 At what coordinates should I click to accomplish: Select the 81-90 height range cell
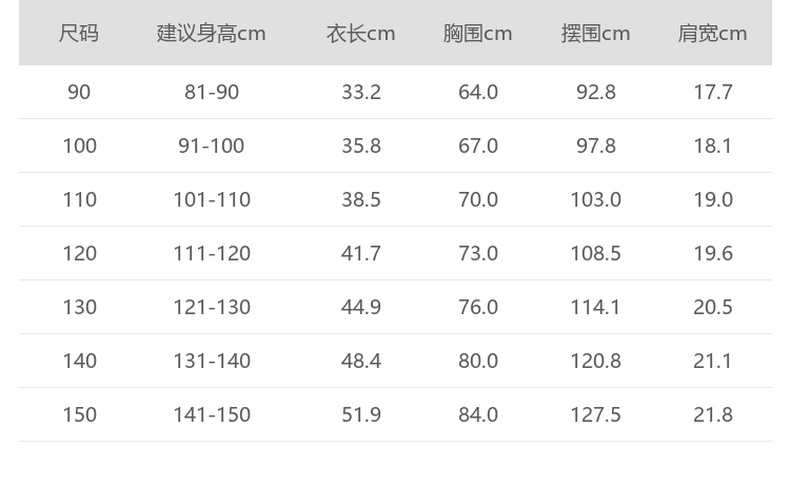[x=211, y=92]
